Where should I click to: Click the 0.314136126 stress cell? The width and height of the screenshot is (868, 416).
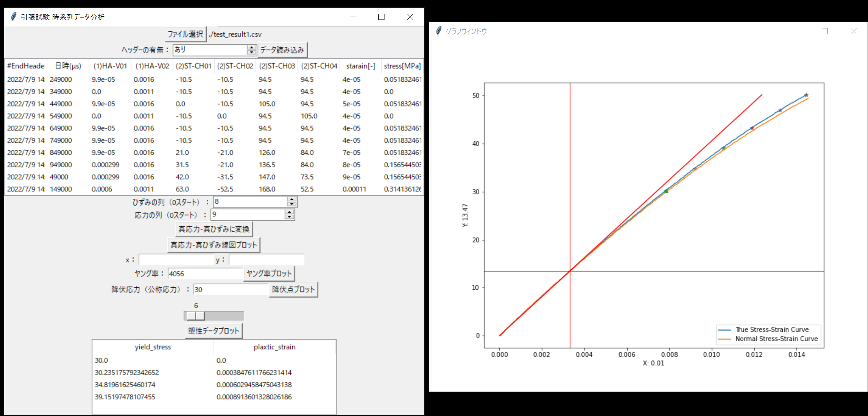[403, 189]
